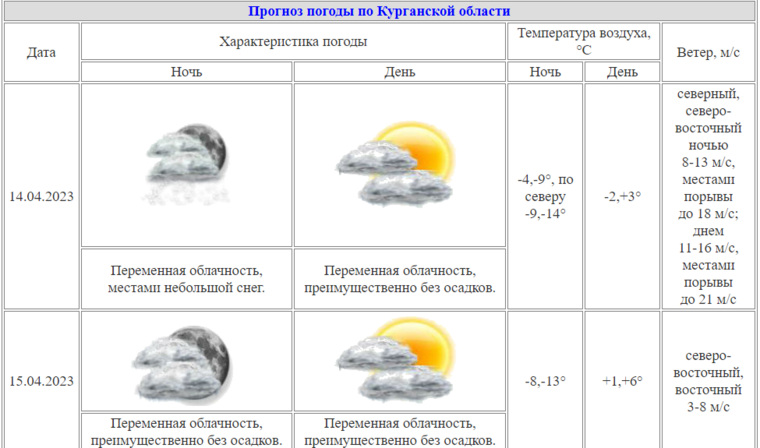Select the 'Дата' column header
Screen dimensions: 760x448
point(41,52)
